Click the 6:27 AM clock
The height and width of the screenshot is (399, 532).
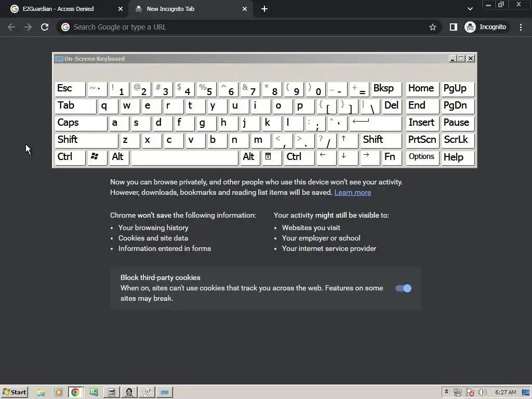506,392
